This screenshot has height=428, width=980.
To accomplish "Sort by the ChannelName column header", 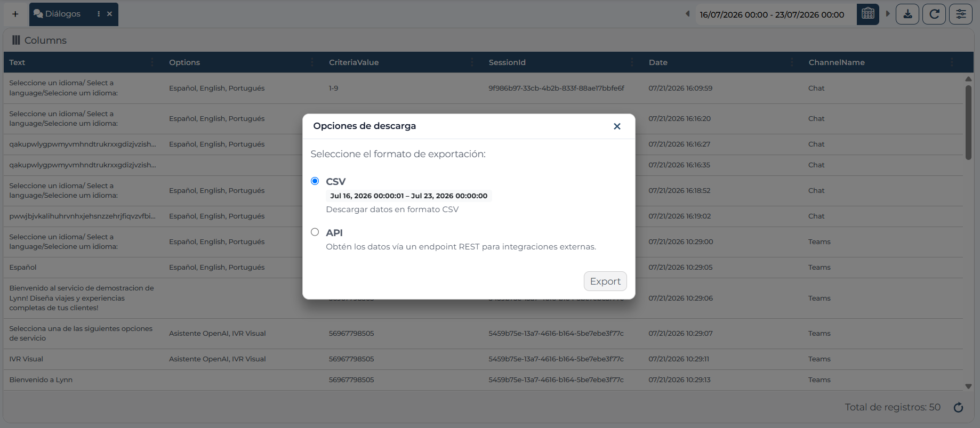I will point(837,62).
